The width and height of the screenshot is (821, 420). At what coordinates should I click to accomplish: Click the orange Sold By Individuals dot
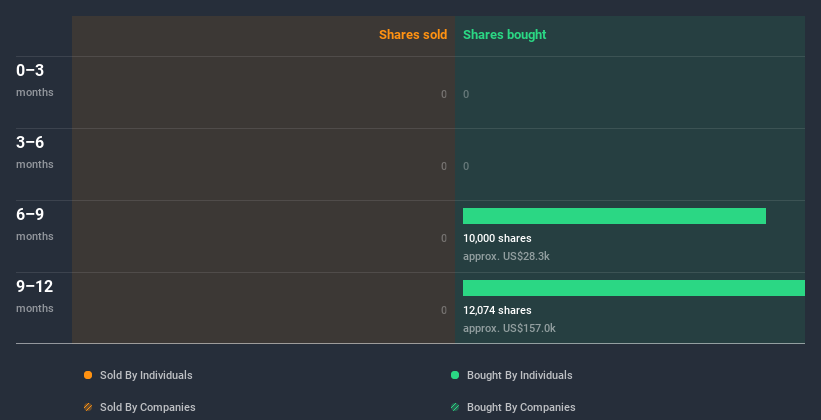pyautogui.click(x=88, y=375)
